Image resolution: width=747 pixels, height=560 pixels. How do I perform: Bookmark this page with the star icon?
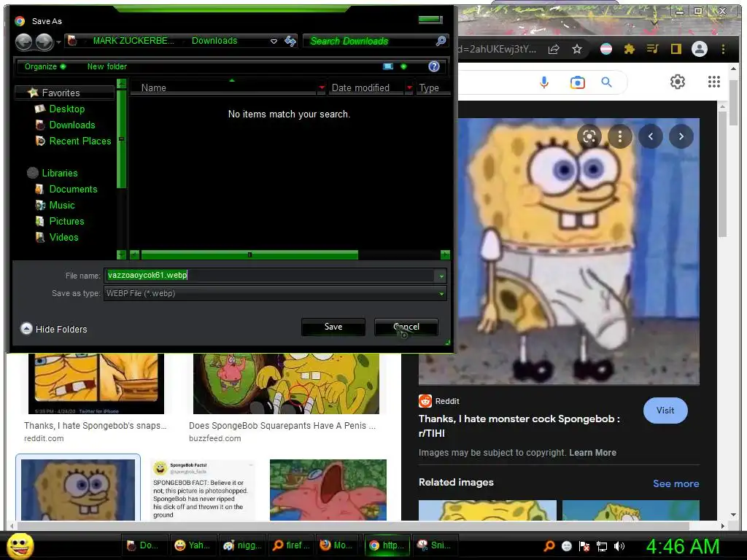pos(577,49)
